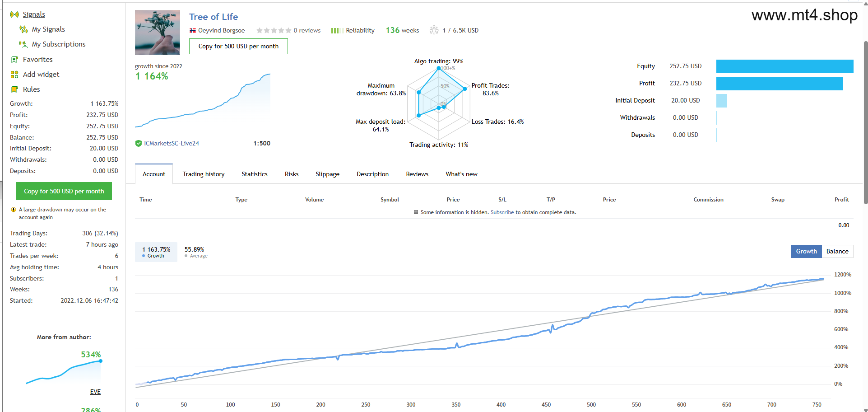Switch to the Statistics tab
The image size is (868, 412).
pyautogui.click(x=255, y=174)
